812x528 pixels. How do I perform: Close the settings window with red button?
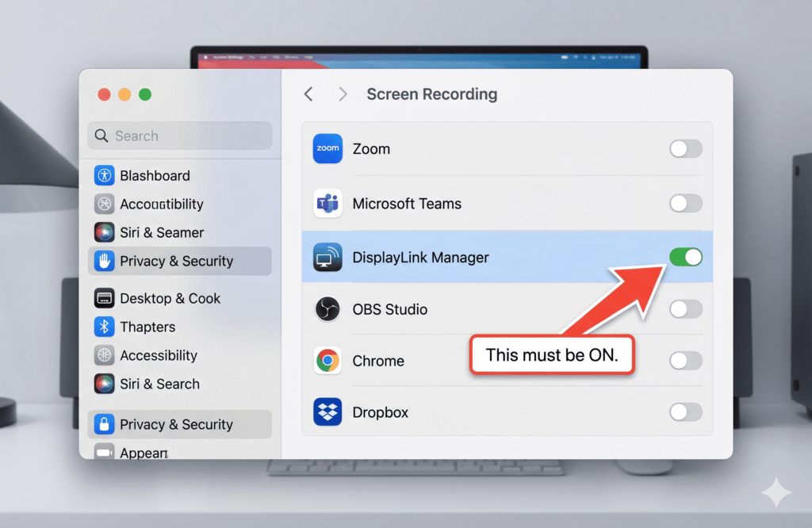104,94
